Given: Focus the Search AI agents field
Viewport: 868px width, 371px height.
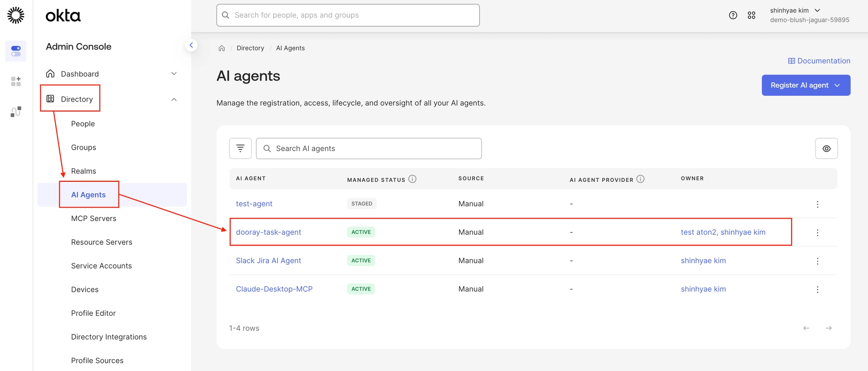Looking at the screenshot, I should tap(369, 149).
